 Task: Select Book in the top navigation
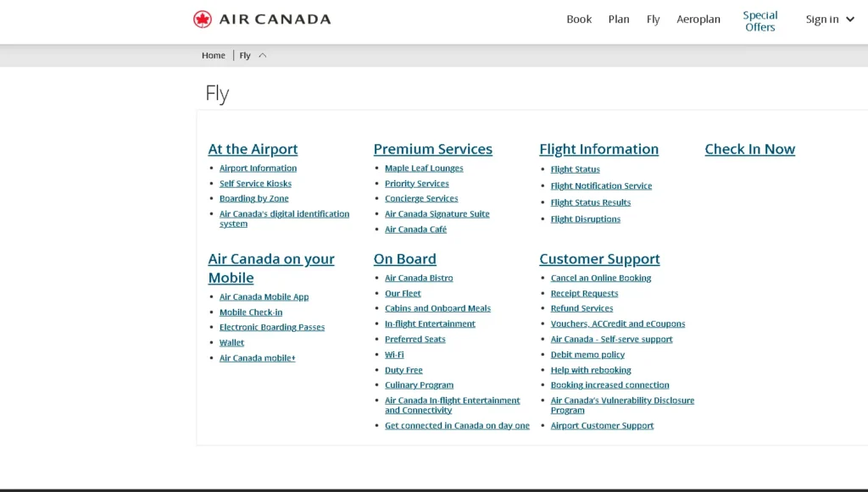tap(579, 19)
